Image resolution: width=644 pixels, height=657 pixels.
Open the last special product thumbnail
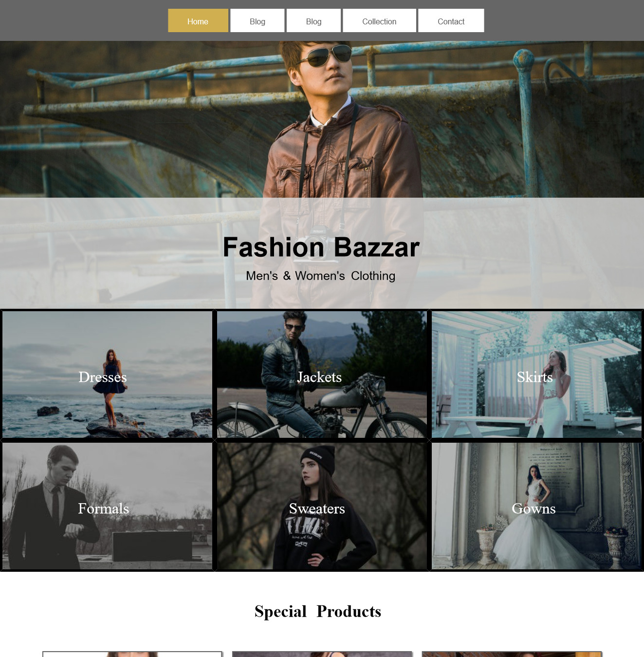[x=512, y=654]
